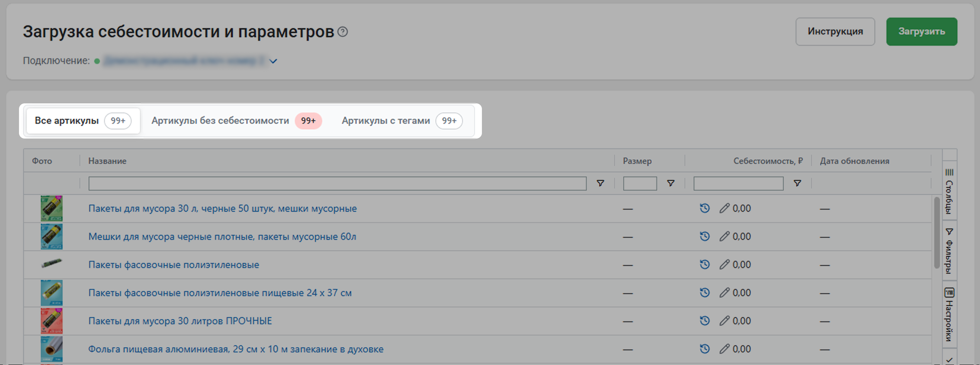The width and height of the screenshot is (980, 365).
Task: Click the help icon beside the page title
Action: coord(342,32)
